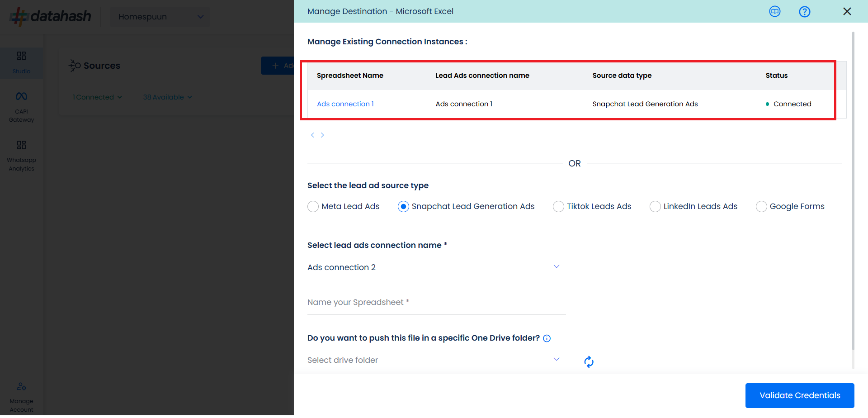Open Whatsapp Analytics in the sidebar
The width and height of the screenshot is (868, 418).
coord(21,156)
